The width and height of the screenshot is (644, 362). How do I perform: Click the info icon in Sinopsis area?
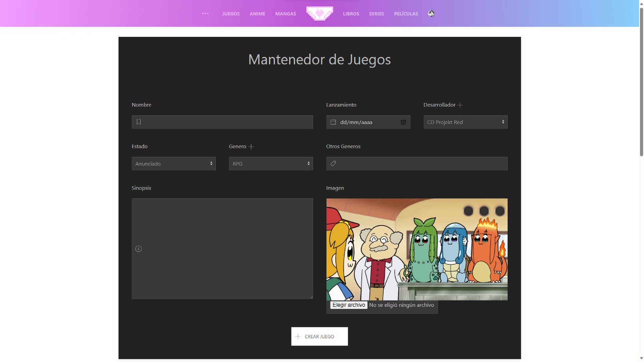pos(139,249)
